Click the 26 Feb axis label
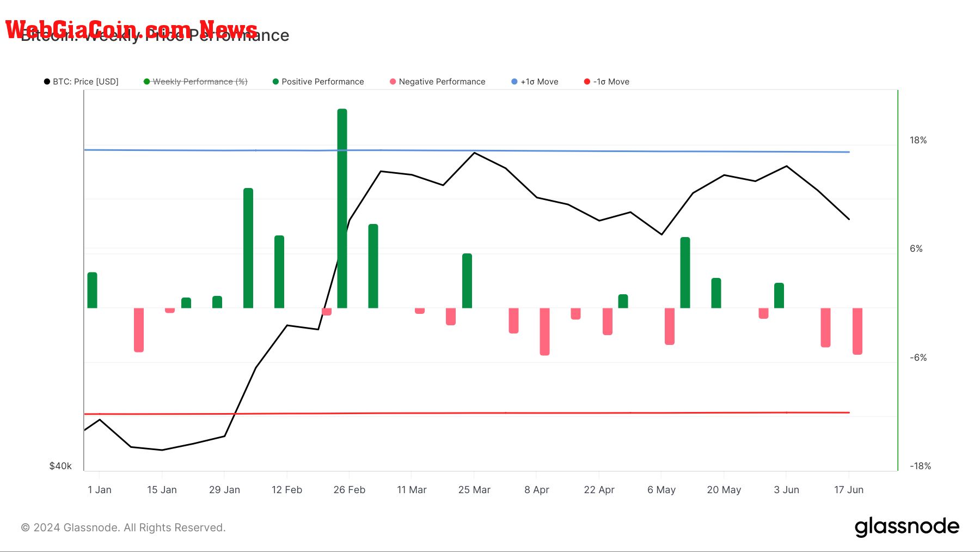This screenshot has width=980, height=552. point(350,490)
